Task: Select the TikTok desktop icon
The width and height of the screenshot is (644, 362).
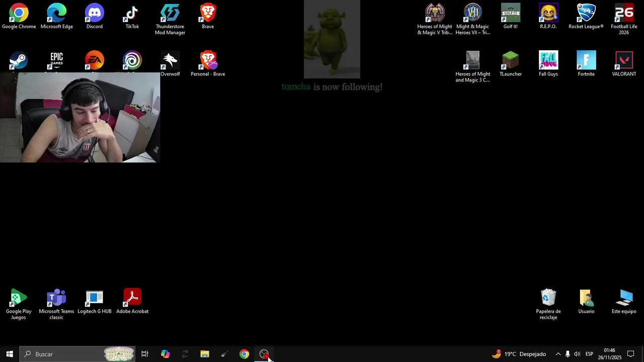Action: [x=132, y=17]
